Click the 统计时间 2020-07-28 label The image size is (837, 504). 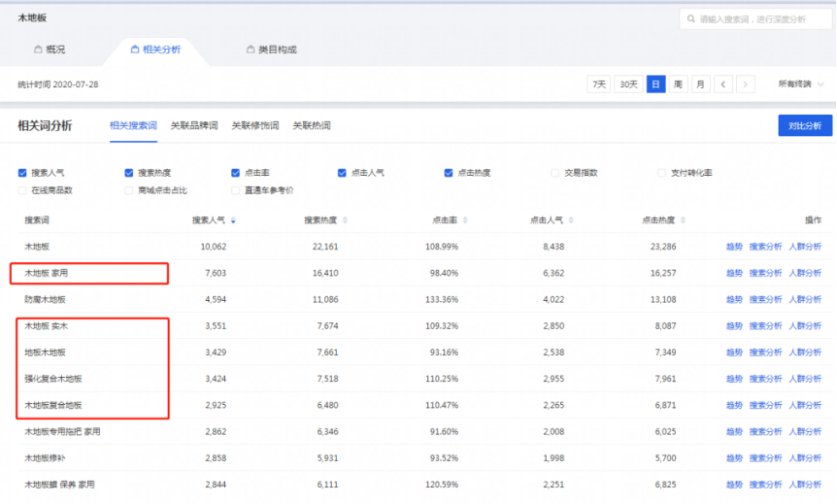click(57, 84)
